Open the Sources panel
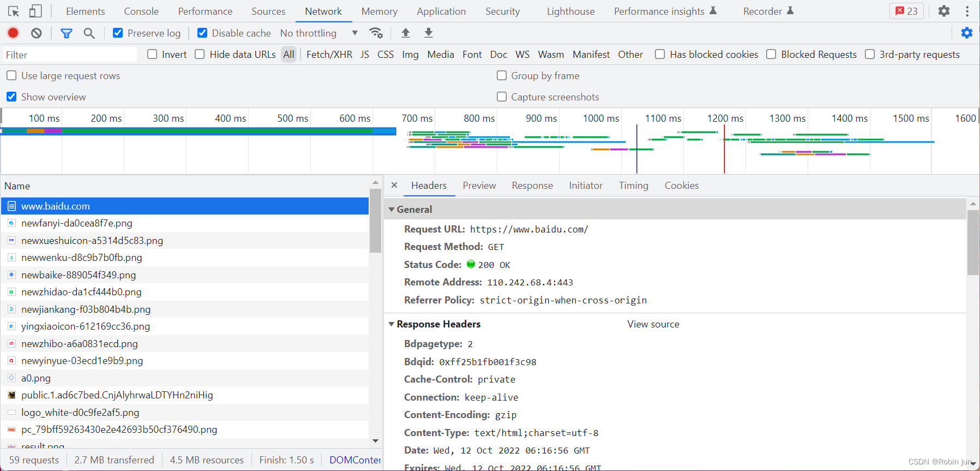This screenshot has width=980, height=471. pos(268,11)
